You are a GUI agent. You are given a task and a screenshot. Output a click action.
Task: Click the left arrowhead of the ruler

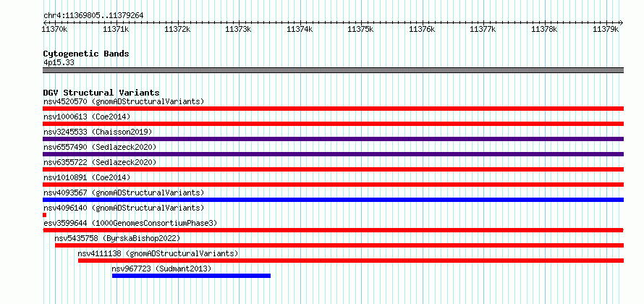45,22
